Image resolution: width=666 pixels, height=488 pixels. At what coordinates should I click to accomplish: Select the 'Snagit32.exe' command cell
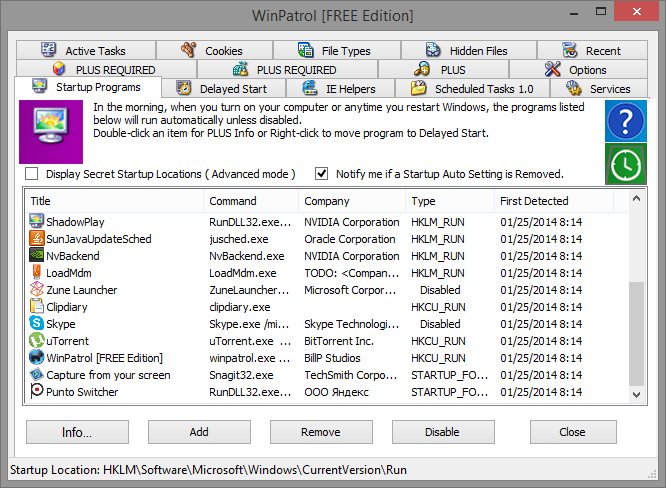click(241, 375)
